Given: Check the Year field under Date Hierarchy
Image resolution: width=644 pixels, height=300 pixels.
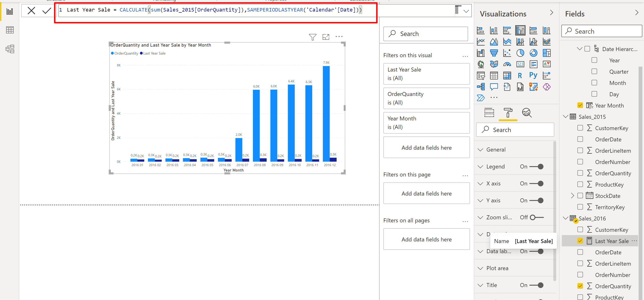Looking at the screenshot, I should click(594, 60).
